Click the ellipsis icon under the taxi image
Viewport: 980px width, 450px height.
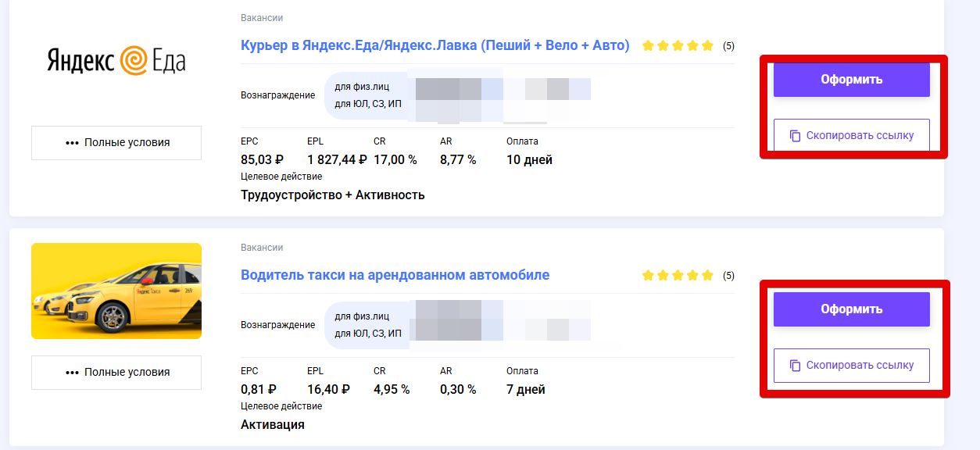pyautogui.click(x=73, y=373)
